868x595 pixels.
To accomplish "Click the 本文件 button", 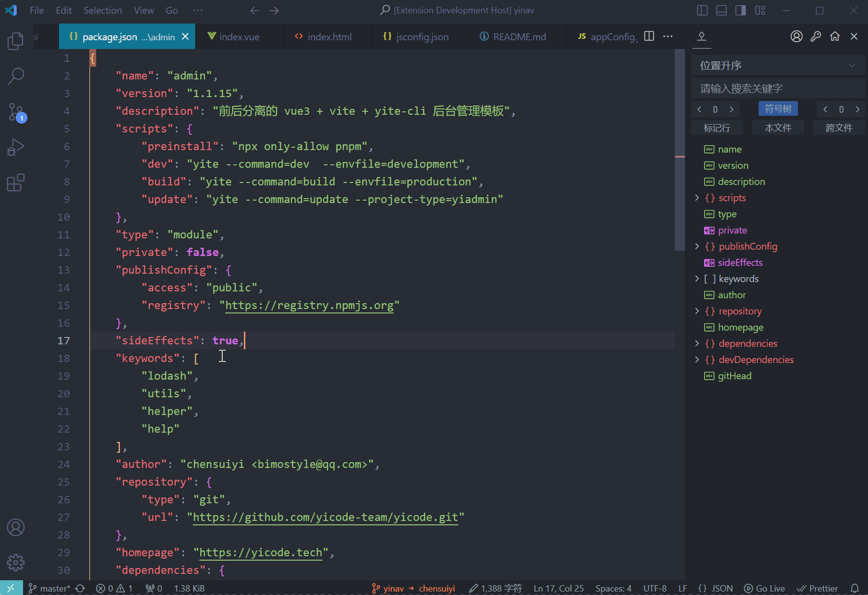I will click(x=778, y=128).
